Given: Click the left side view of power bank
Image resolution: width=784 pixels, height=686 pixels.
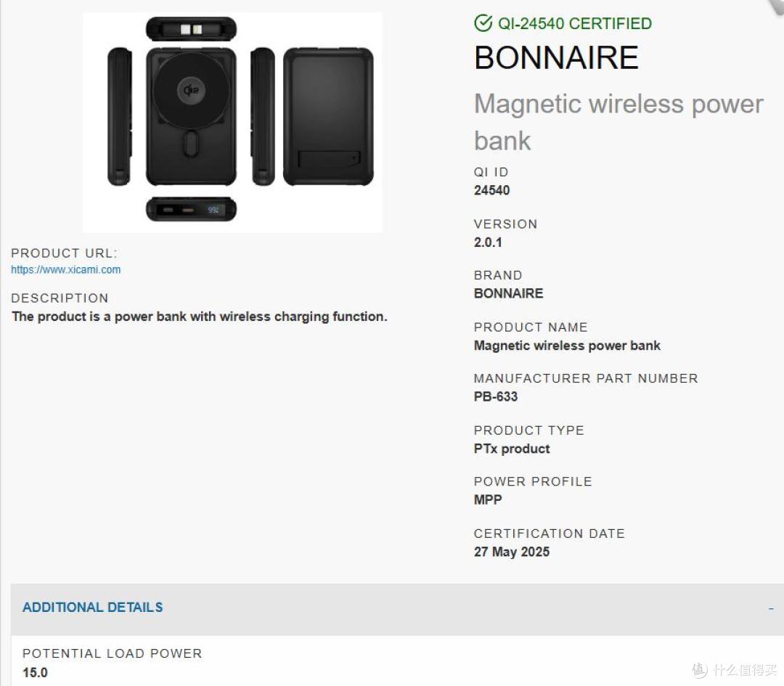Looking at the screenshot, I should coord(120,116).
